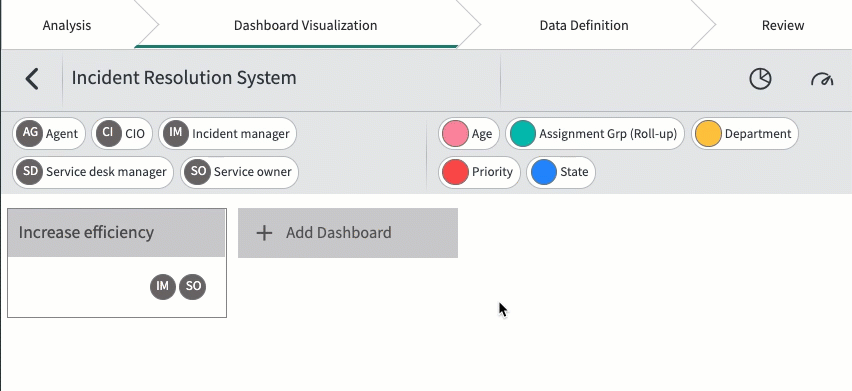Click the IM badge beside Incident manager

click(176, 133)
